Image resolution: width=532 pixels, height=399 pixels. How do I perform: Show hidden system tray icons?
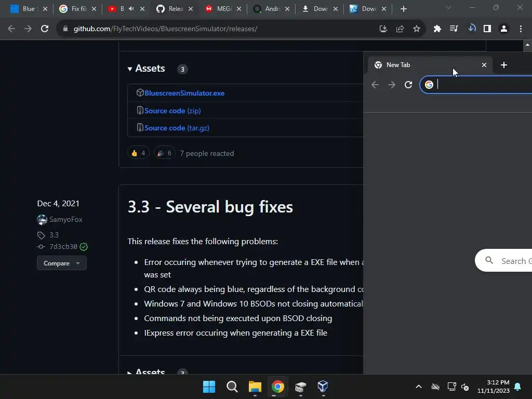[x=419, y=387]
